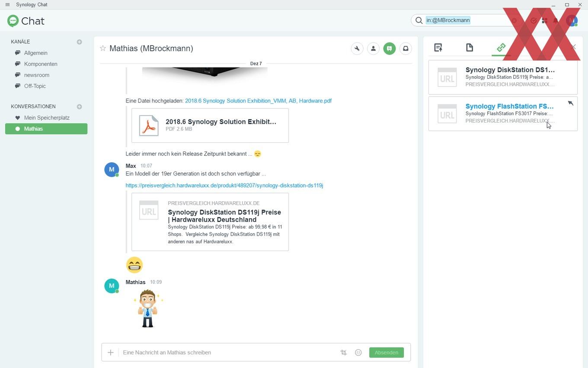The image size is (588, 368).
Task: Start a new conversation next to KONVERSATIONEN
Action: 79,107
